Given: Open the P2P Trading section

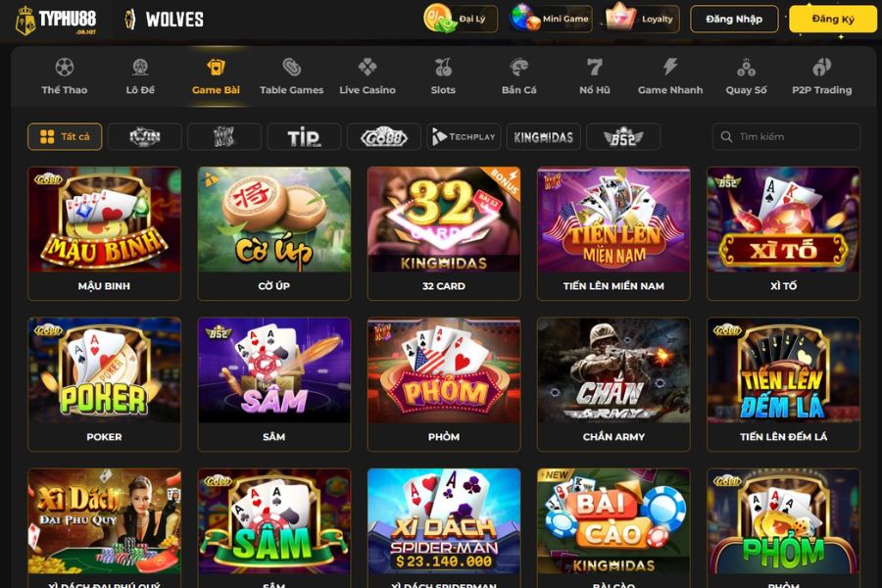Looking at the screenshot, I should click(x=822, y=75).
